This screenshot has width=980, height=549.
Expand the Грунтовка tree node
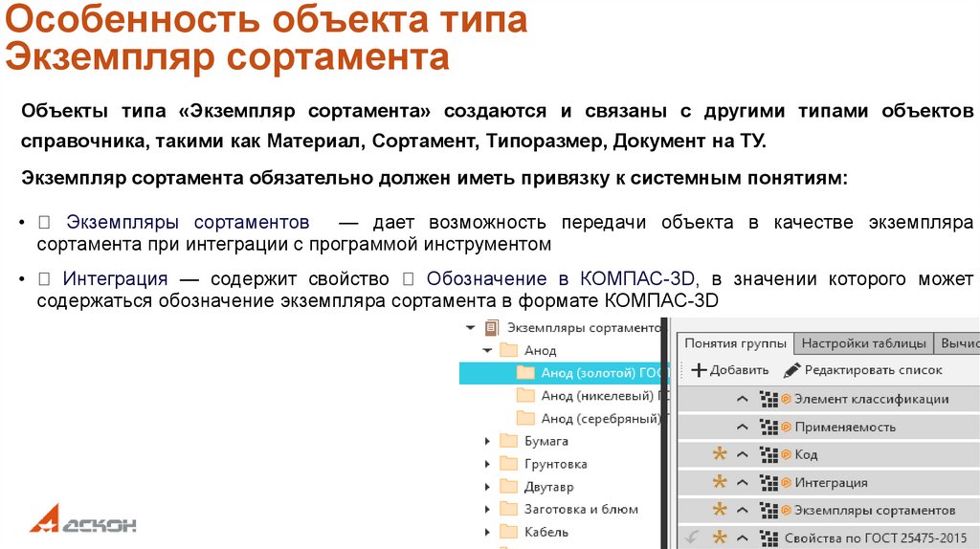click(487, 464)
